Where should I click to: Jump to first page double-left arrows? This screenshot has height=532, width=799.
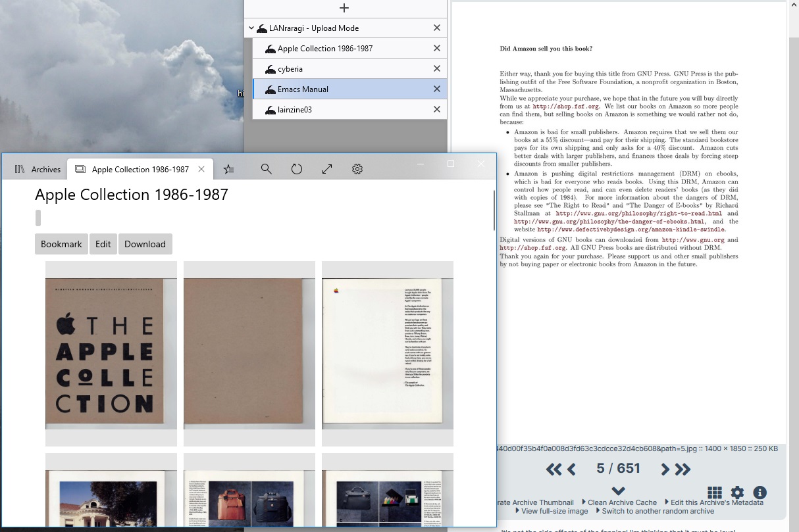point(554,469)
